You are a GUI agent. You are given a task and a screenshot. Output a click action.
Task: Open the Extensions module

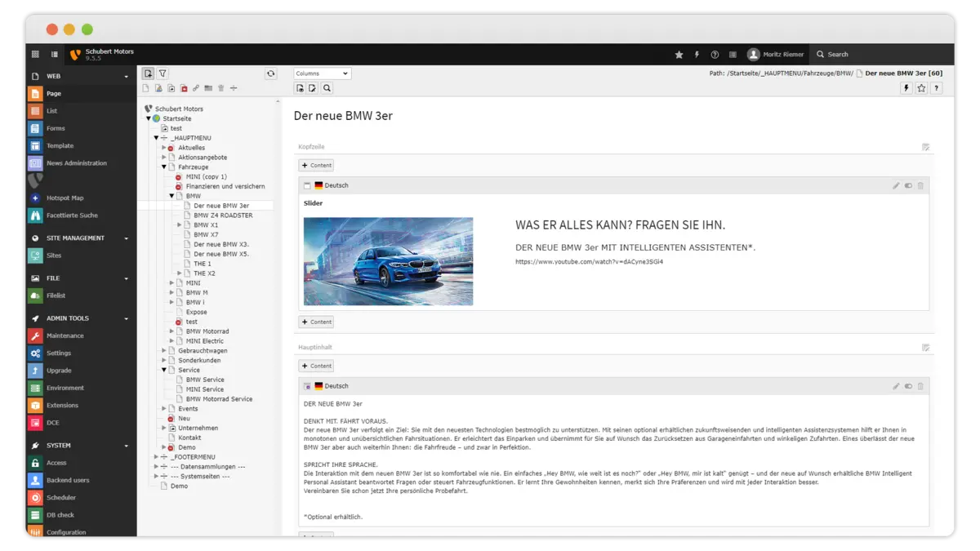point(62,406)
